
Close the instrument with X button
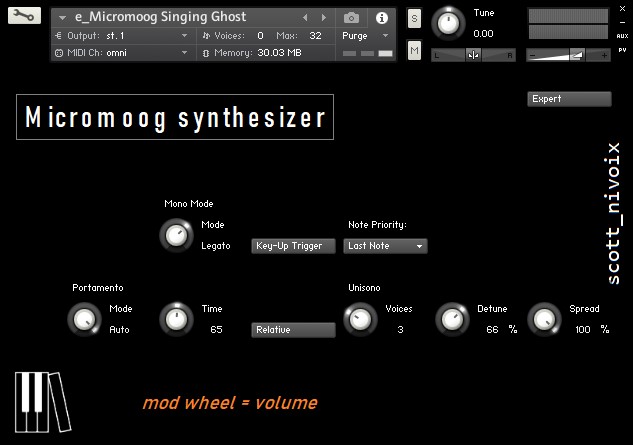(622, 8)
